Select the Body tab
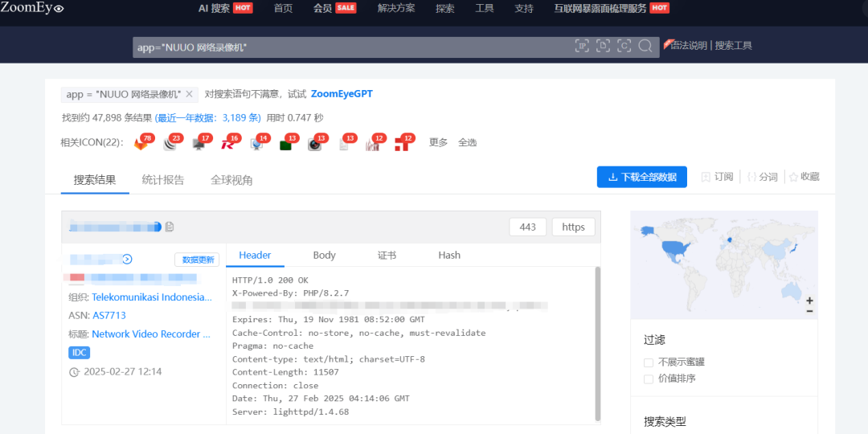Screen dimensions: 868x434 click(325, 256)
